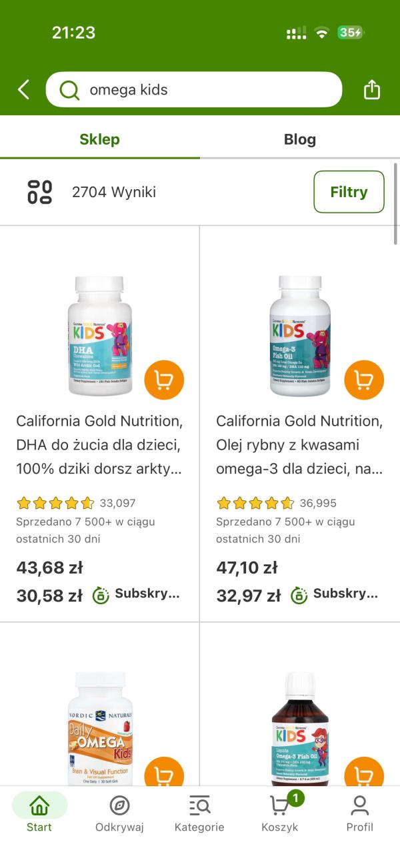This screenshot has height=868, width=400.
Task: Go to Odkrywaj in bottom navigation
Action: click(x=119, y=813)
